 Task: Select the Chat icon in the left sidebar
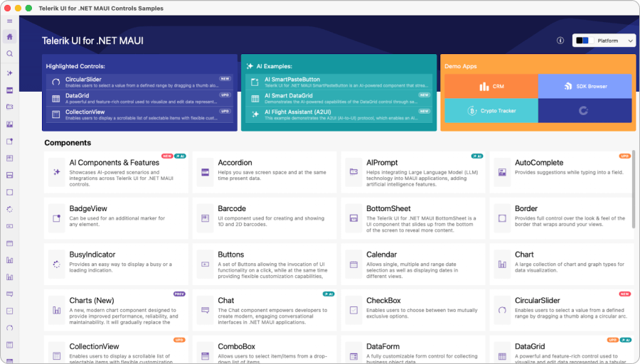pyautogui.click(x=10, y=294)
